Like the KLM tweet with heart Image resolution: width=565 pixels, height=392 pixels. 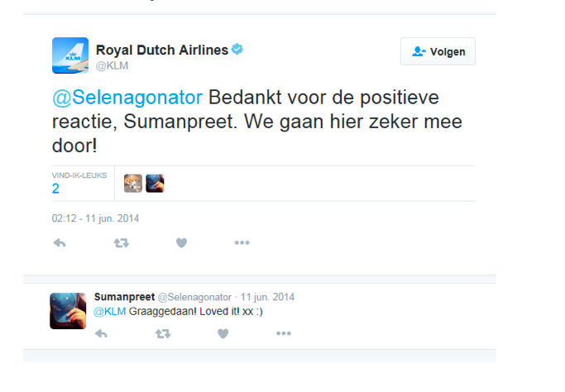click(181, 243)
